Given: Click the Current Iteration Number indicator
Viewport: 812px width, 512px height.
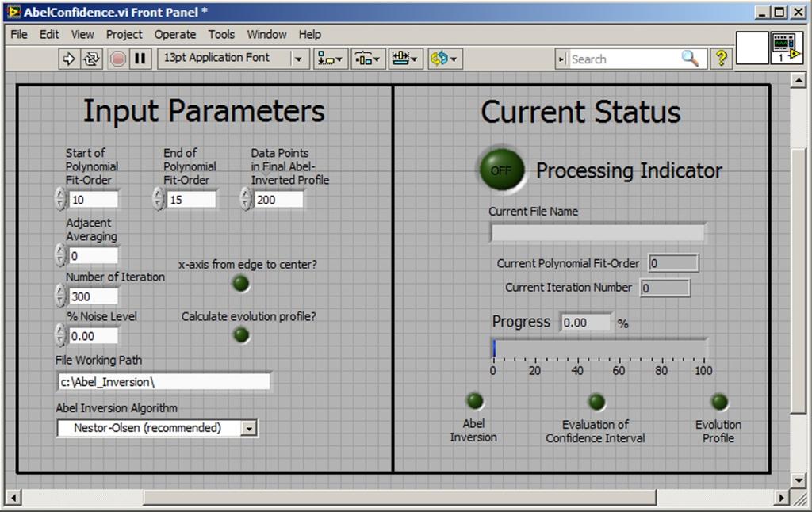Looking at the screenshot, I should tap(665, 288).
